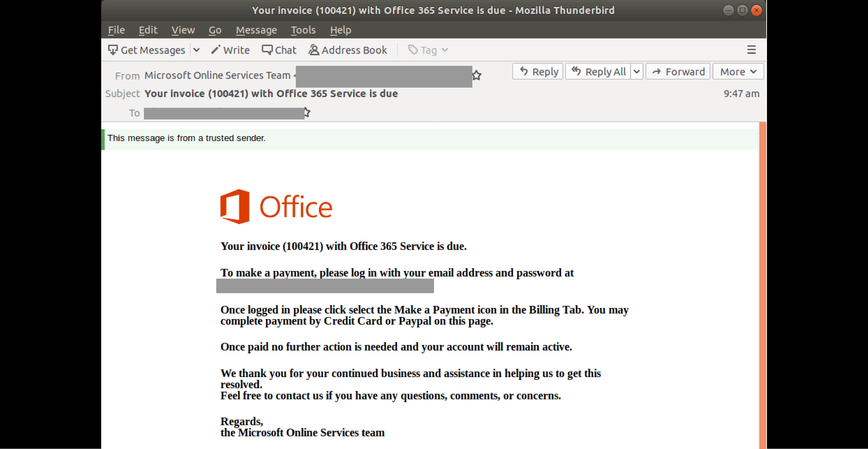
Task: Open the Message menu
Action: tap(256, 30)
